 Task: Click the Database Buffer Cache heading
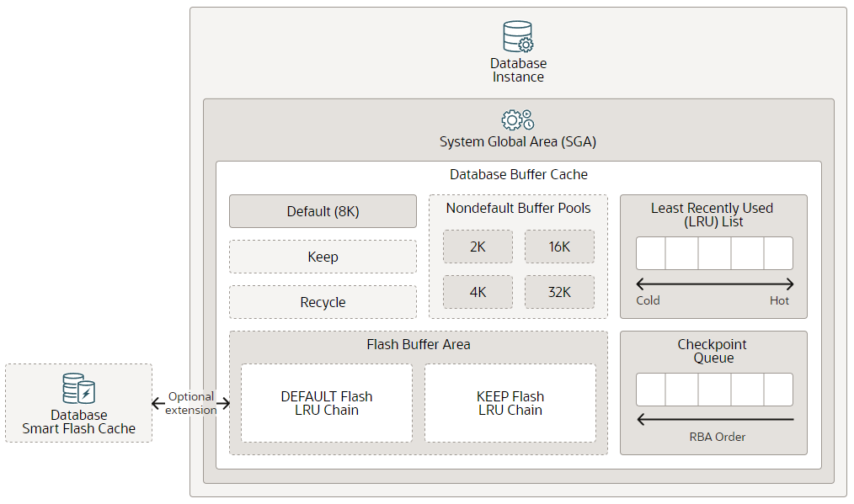pyautogui.click(x=519, y=174)
